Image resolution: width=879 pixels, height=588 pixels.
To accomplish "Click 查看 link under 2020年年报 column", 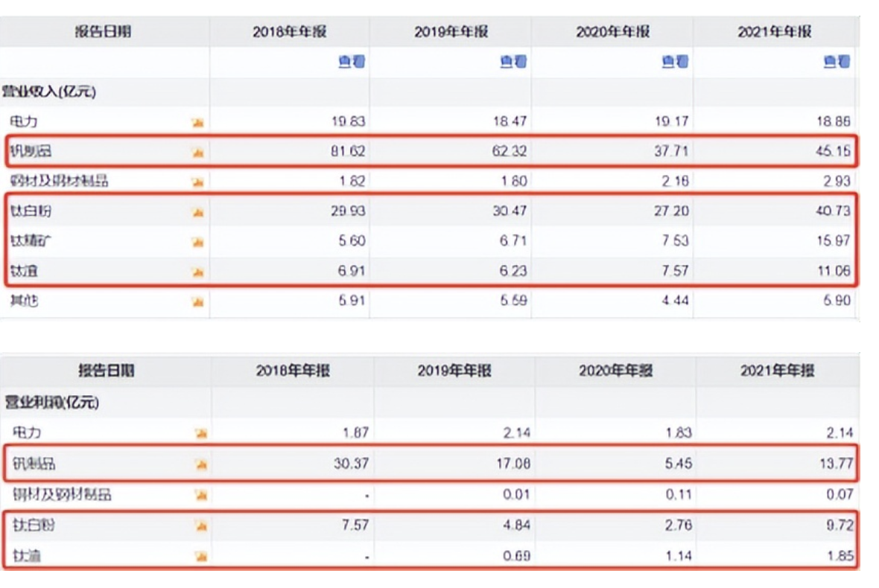I will pos(675,63).
